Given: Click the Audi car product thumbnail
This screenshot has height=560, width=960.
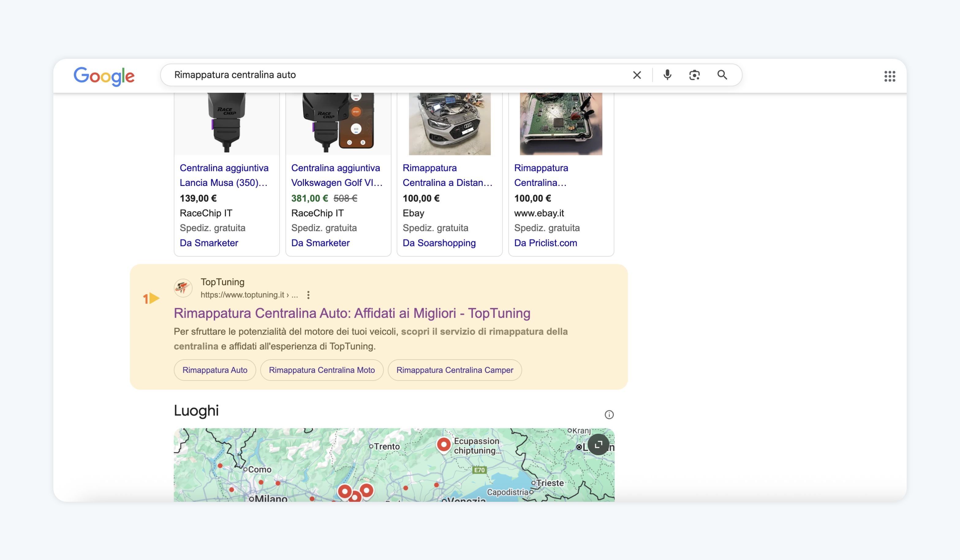Looking at the screenshot, I should click(x=450, y=124).
